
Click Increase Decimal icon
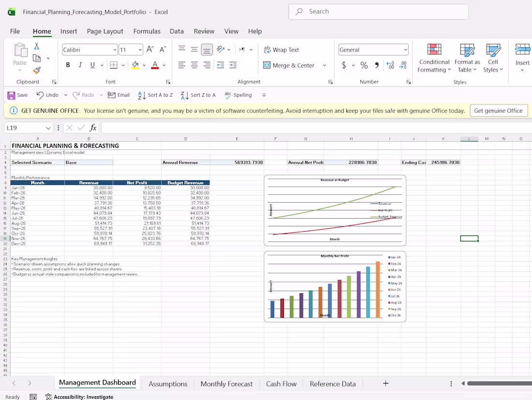(390, 65)
